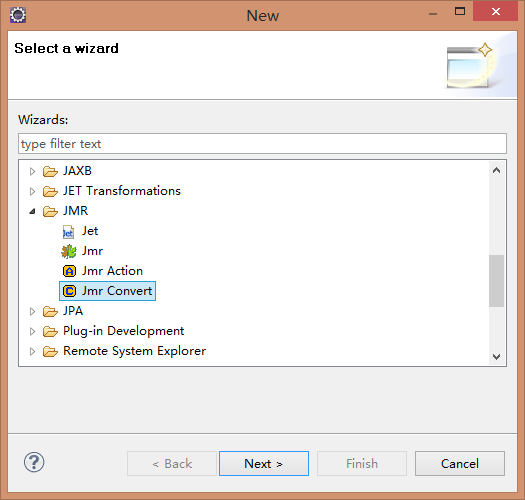Expand the JET Transformations category

point(32,192)
